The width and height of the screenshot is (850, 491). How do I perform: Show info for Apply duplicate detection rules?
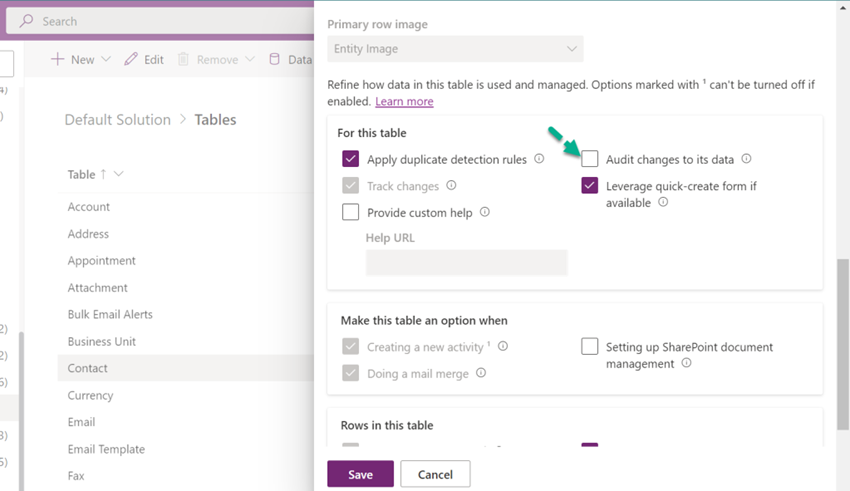point(539,159)
